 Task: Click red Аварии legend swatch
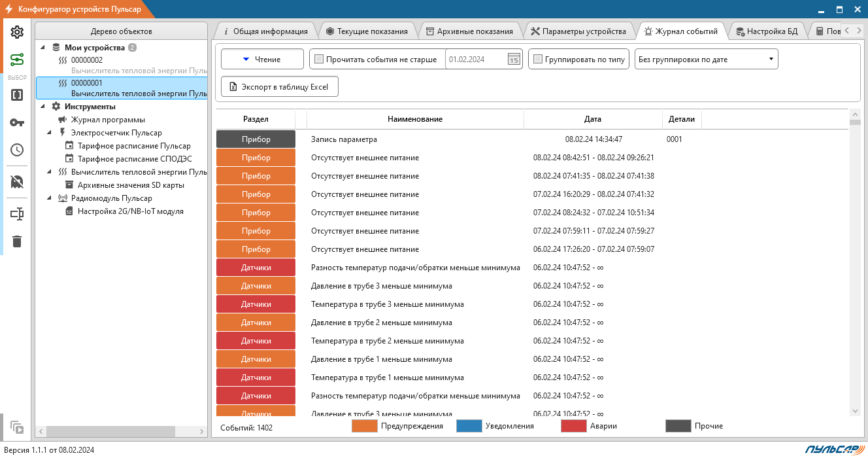pyautogui.click(x=574, y=426)
